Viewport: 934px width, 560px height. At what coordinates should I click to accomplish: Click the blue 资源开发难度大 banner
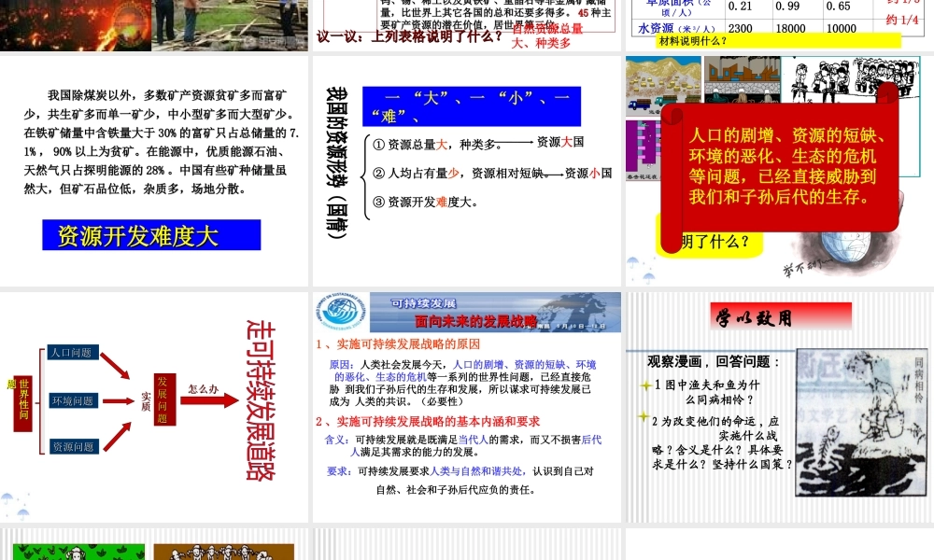coord(151,235)
